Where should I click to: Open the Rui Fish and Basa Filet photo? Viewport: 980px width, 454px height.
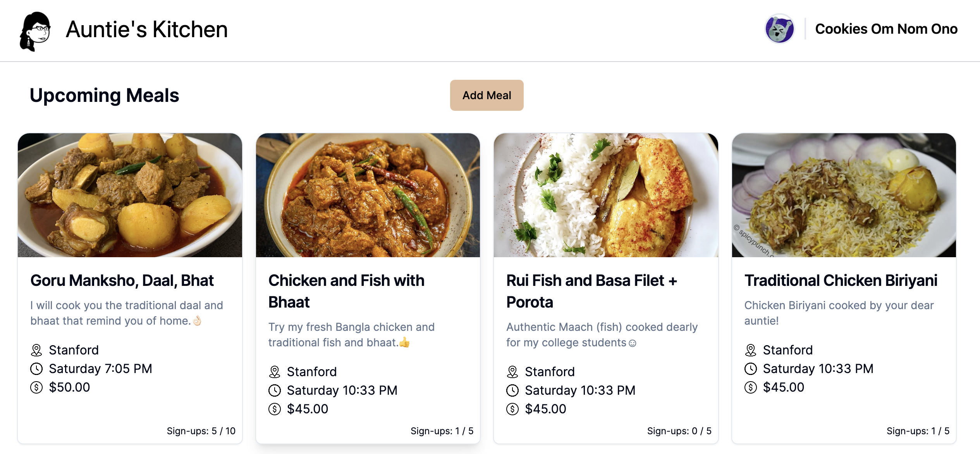tap(606, 195)
